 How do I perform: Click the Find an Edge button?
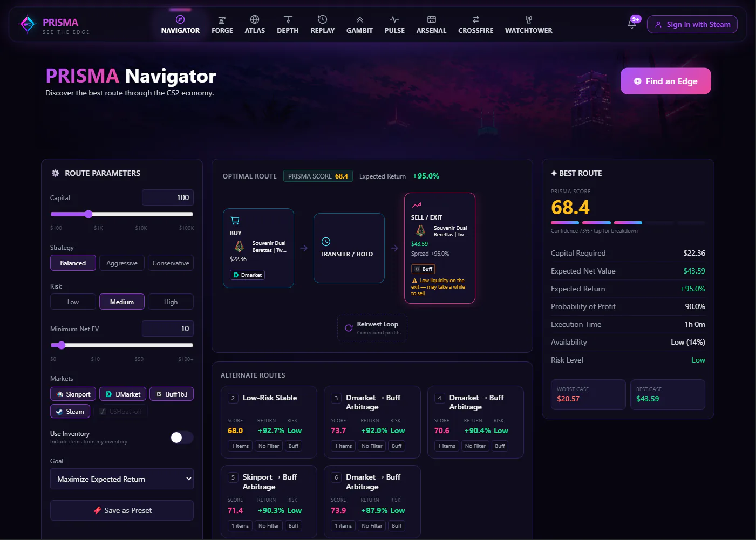(x=665, y=81)
